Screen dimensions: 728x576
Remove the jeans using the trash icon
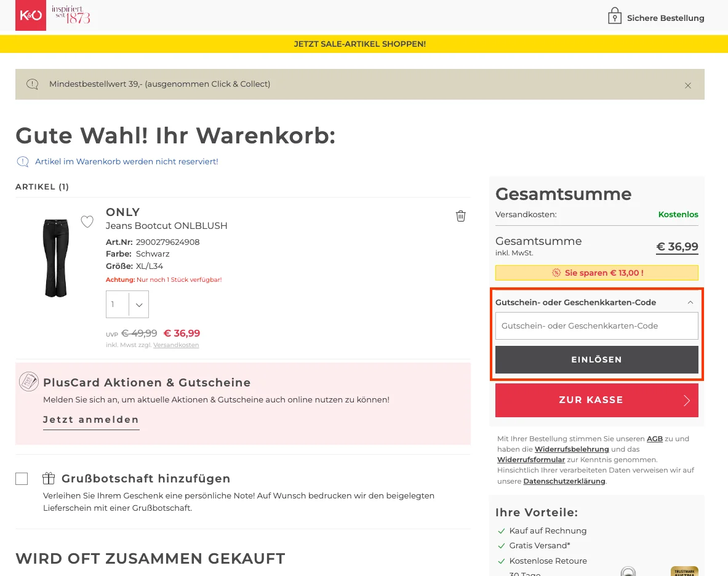[460, 216]
